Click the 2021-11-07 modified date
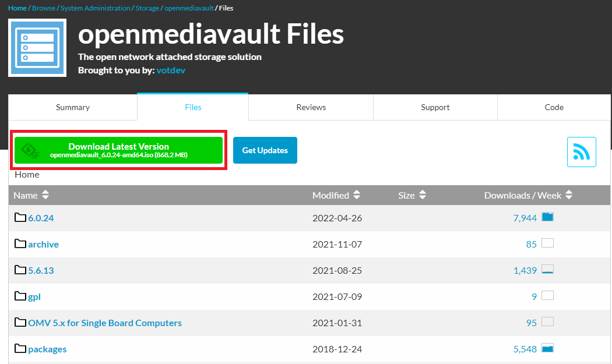 [337, 244]
